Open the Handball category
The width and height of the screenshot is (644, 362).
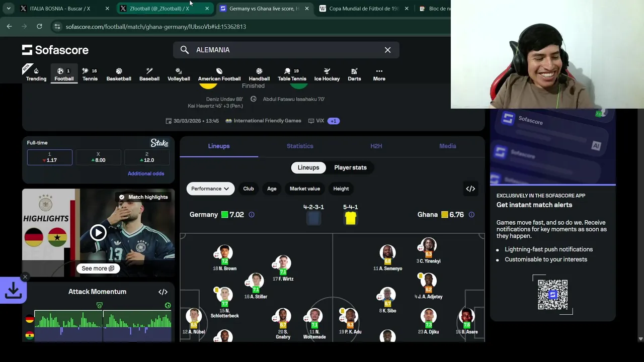[259, 74]
